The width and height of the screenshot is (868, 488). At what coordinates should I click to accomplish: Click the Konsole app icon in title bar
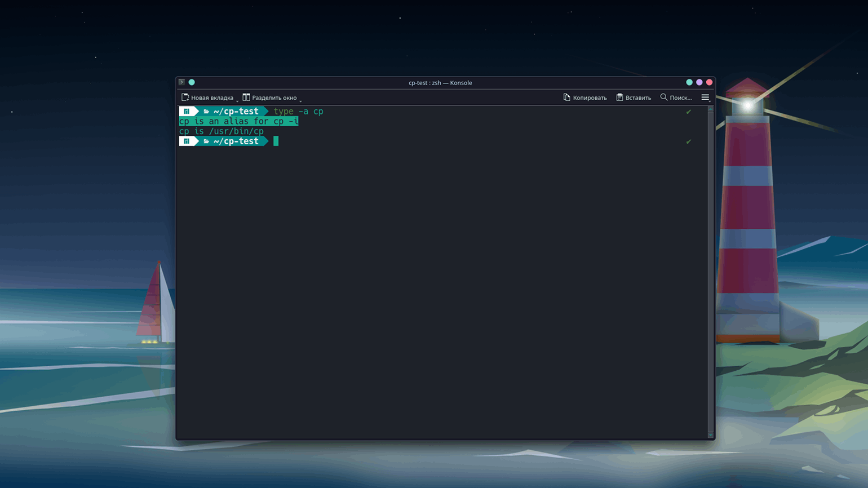[181, 82]
